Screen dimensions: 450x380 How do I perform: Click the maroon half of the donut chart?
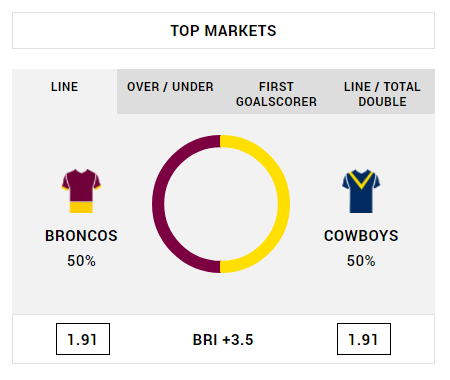click(x=158, y=204)
